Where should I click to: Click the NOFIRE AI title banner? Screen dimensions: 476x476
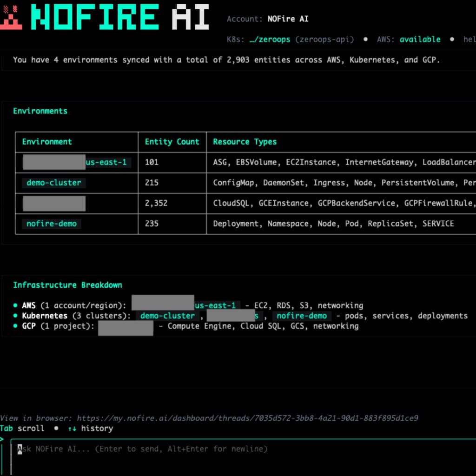point(120,17)
